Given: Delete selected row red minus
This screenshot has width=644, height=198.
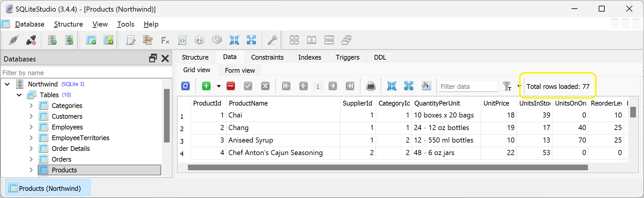Looking at the screenshot, I should [231, 86].
